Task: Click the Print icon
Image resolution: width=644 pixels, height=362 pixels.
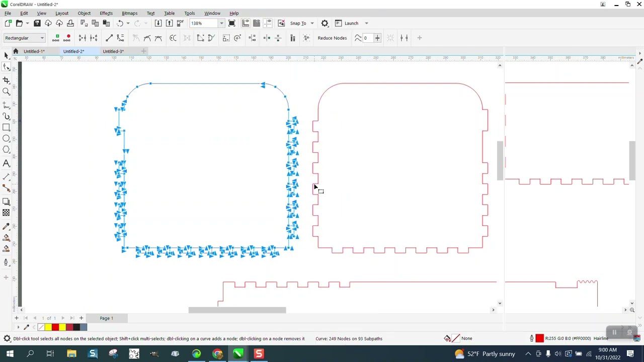Action: (70, 23)
